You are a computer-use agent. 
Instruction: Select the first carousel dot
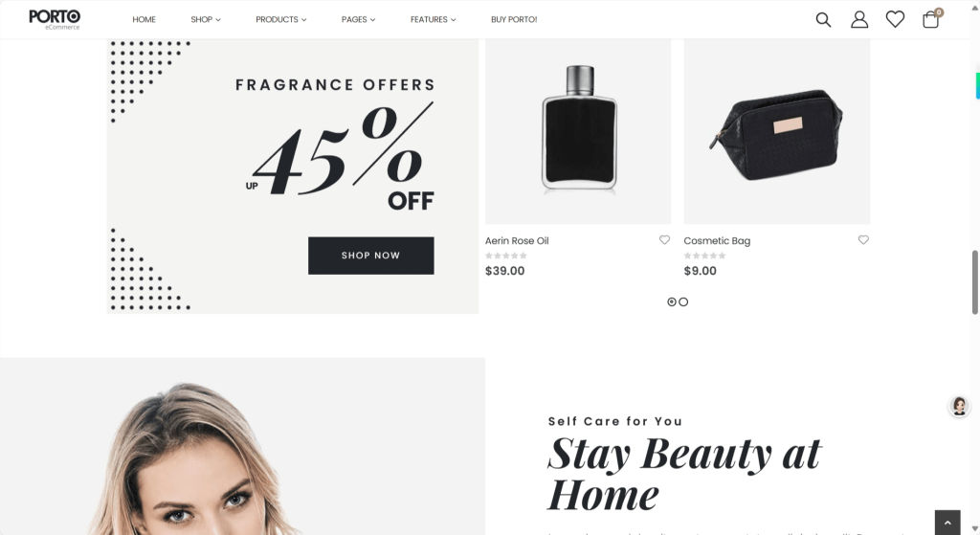[x=672, y=301]
